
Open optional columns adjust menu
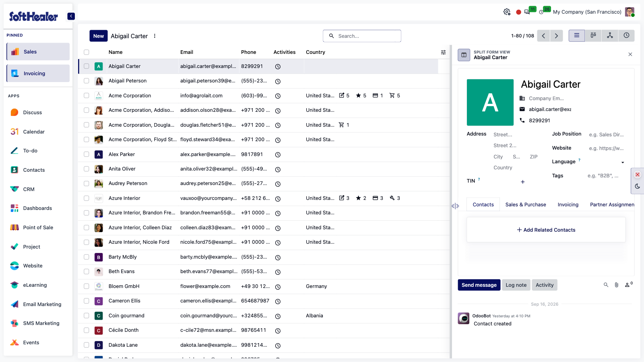point(443,52)
